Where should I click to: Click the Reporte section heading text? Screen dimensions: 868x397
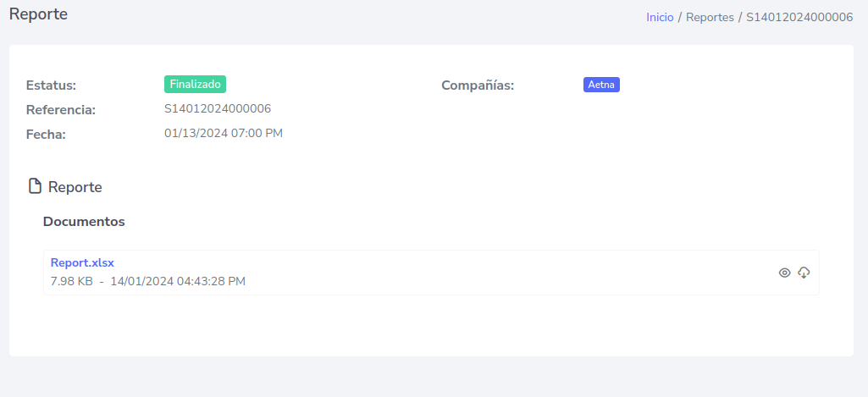pyautogui.click(x=75, y=187)
